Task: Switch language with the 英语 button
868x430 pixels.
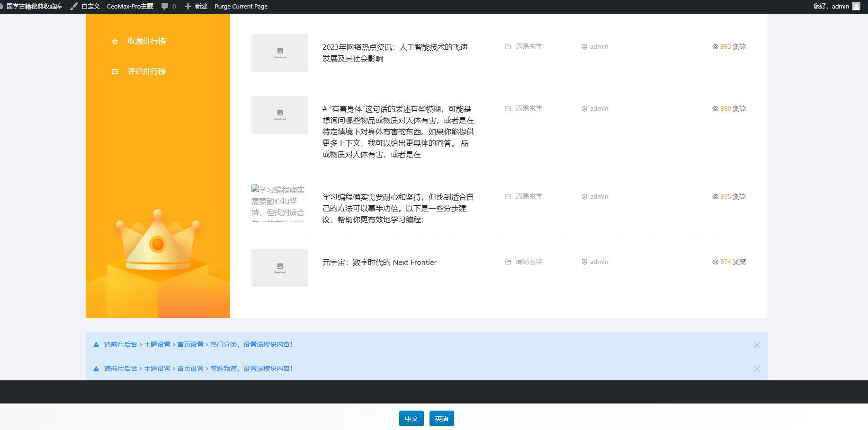Action: click(x=442, y=419)
